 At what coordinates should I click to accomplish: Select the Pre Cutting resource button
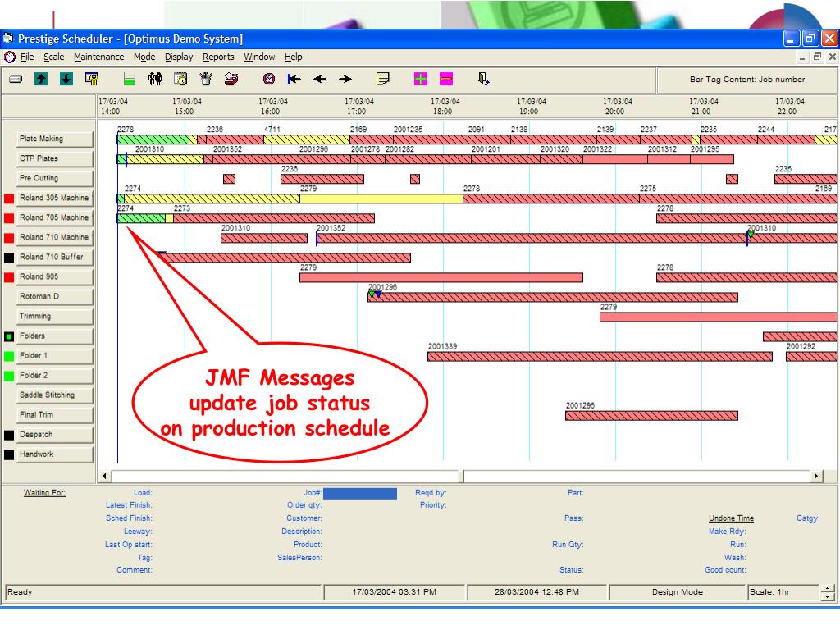click(55, 178)
